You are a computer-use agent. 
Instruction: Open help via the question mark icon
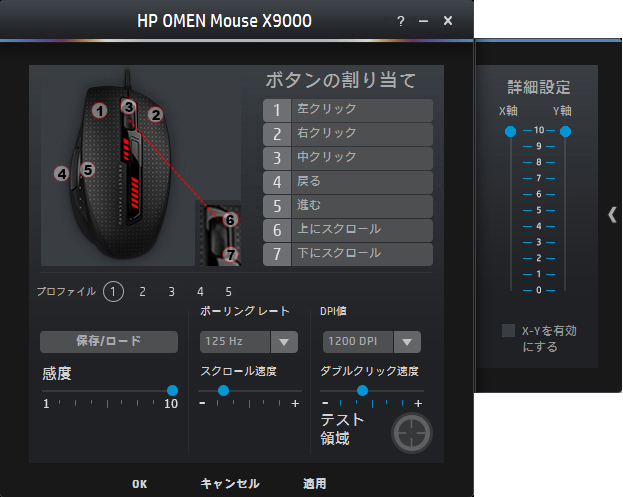[401, 21]
